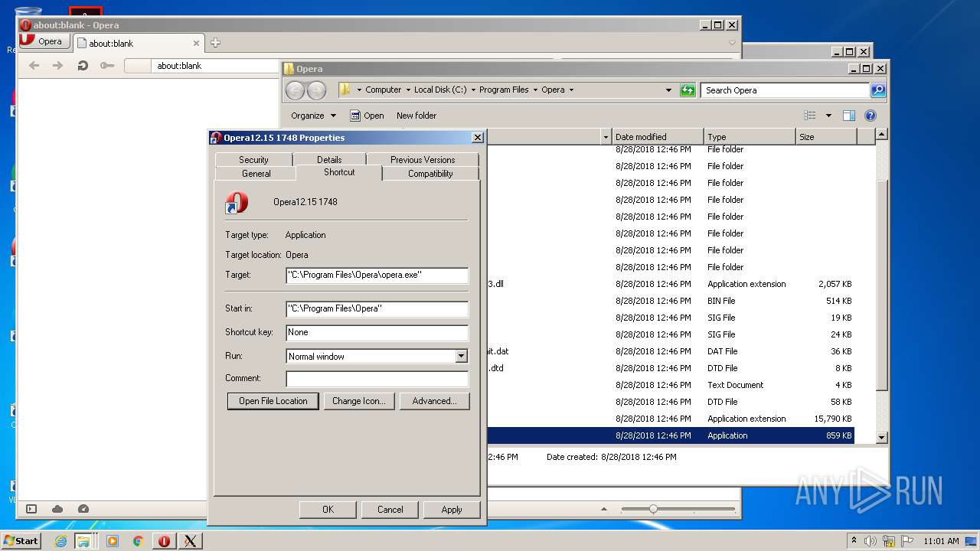
Task: Click the volume icon in system tray
Action: point(871,541)
